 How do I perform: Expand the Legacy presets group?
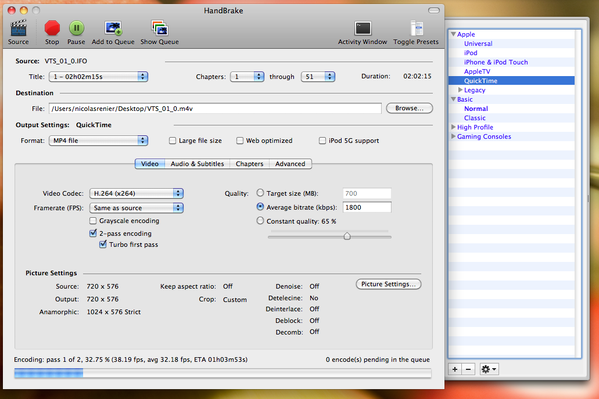(460, 90)
